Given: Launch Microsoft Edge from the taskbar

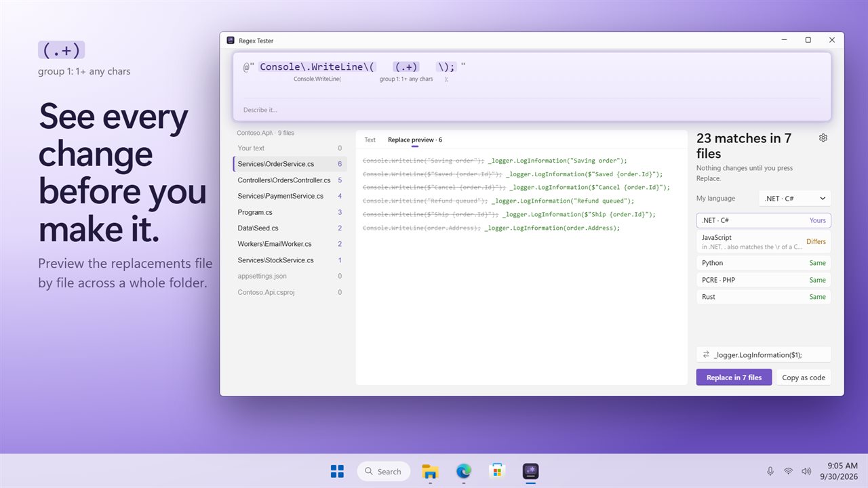Looking at the screenshot, I should tap(464, 471).
